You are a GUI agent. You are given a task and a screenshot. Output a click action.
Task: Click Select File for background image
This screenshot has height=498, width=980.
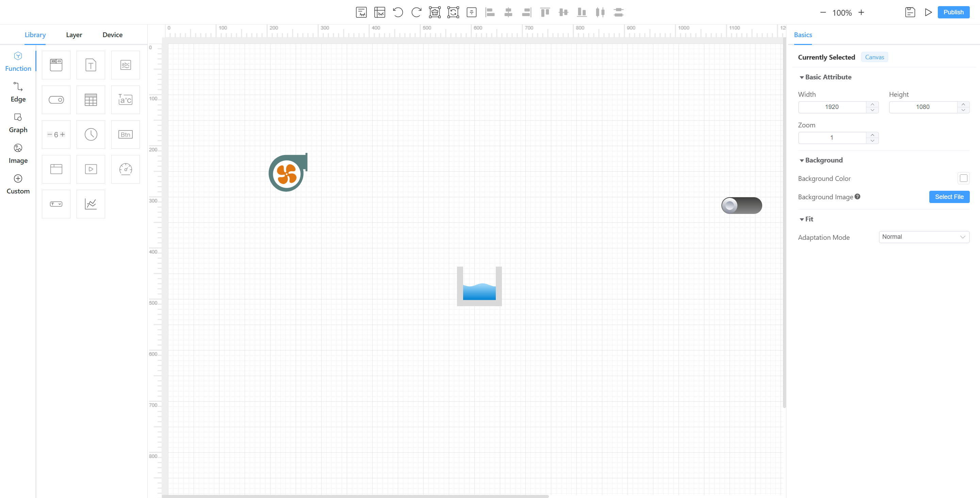pyautogui.click(x=949, y=197)
